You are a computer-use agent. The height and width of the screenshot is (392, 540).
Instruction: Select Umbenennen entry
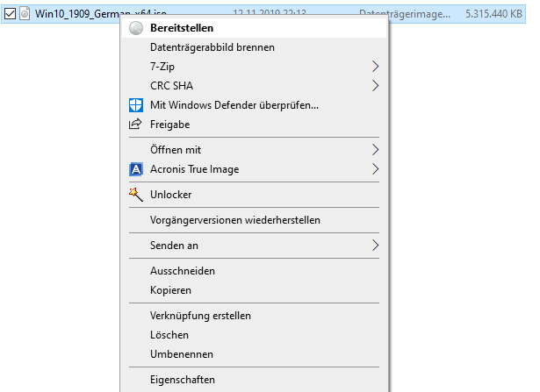pyautogui.click(x=182, y=354)
